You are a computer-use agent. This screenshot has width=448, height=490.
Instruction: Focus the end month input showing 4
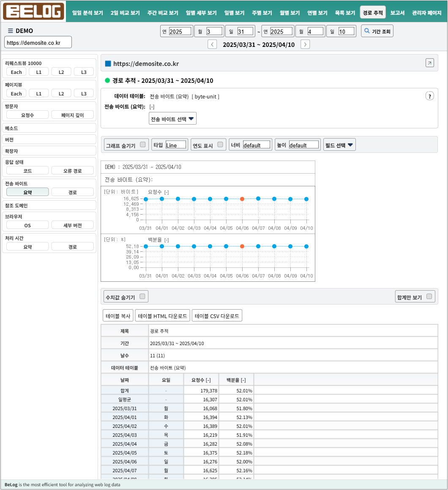[x=315, y=31]
